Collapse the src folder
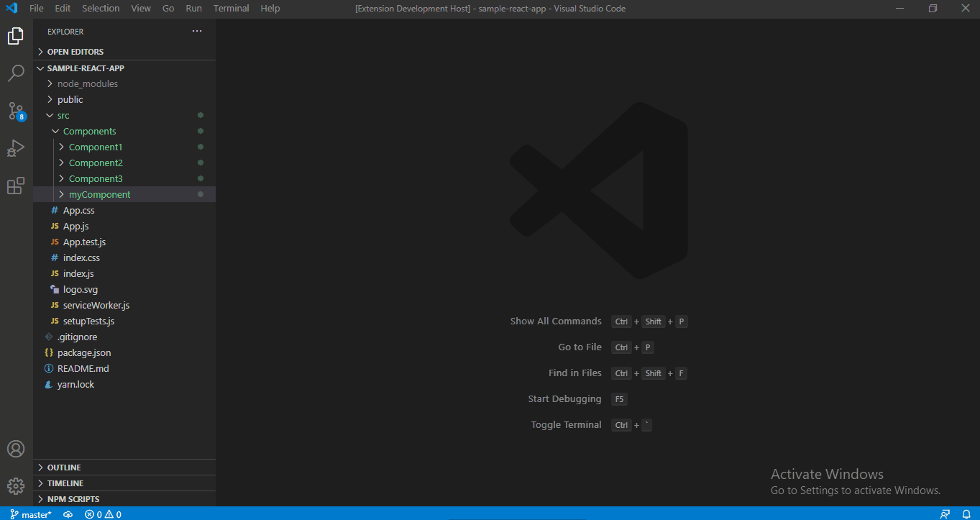This screenshot has height=520, width=980. tap(124, 115)
